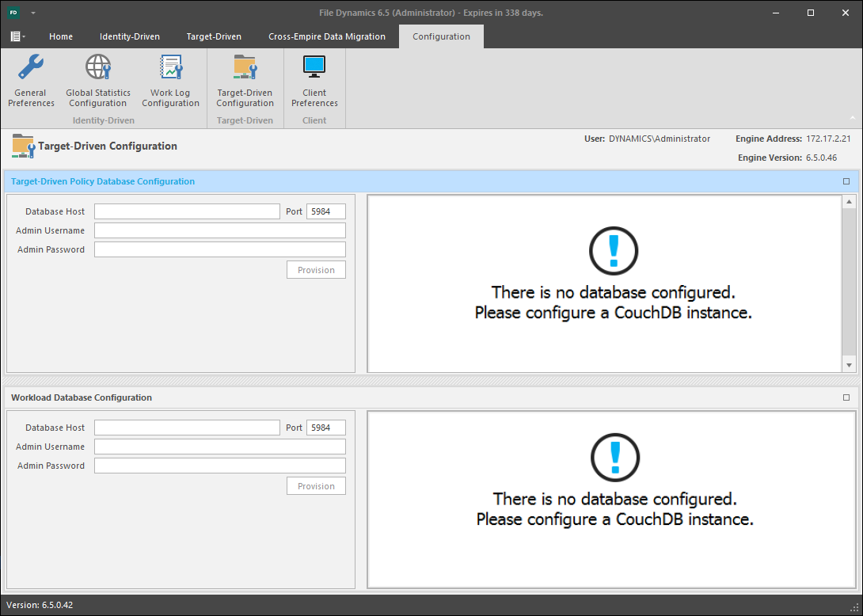Click Policy Database Host input field
Image resolution: width=863 pixels, height=616 pixels.
pos(187,211)
